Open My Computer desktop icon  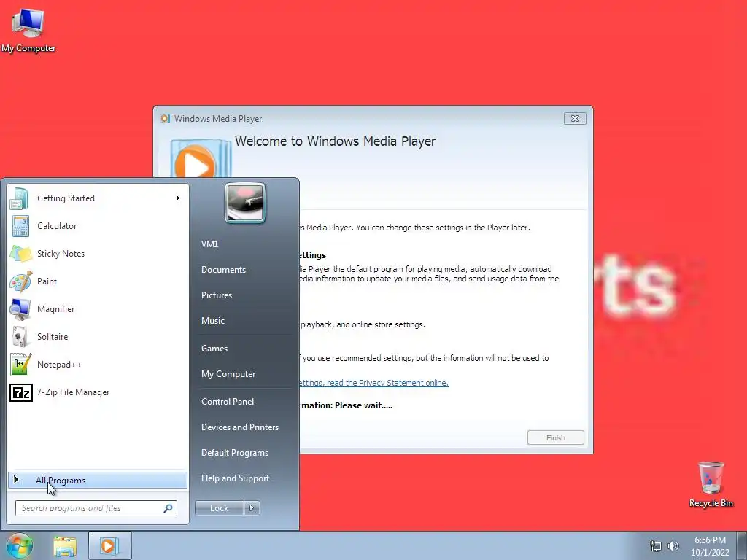pos(28,30)
